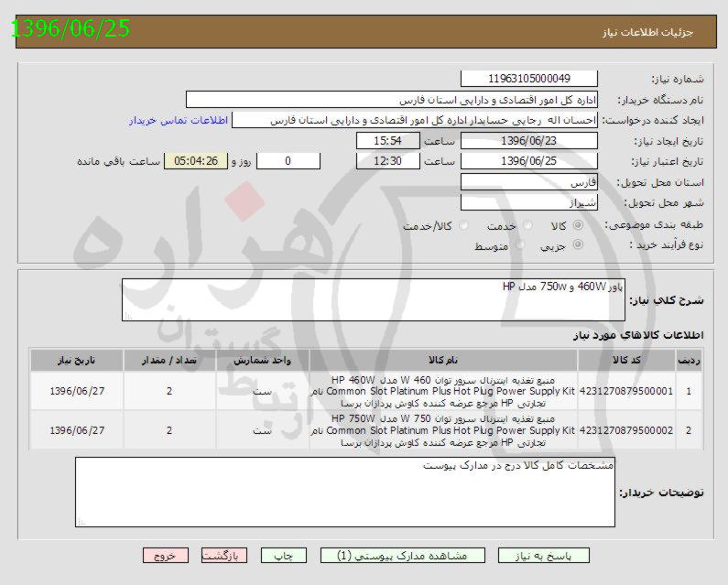Click the 'توضیحات خریدار' text area
This screenshot has width=728, height=585.
pyautogui.click(x=345, y=493)
